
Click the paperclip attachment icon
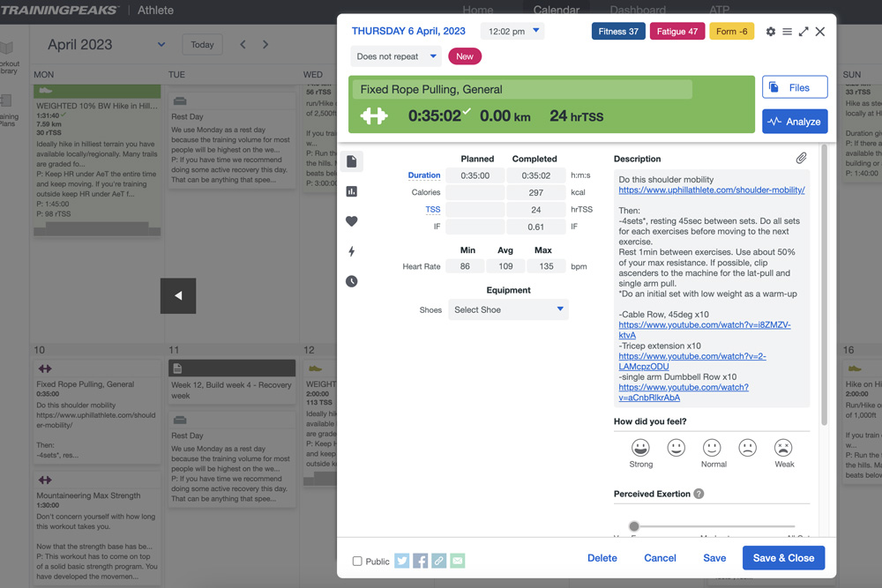801,159
